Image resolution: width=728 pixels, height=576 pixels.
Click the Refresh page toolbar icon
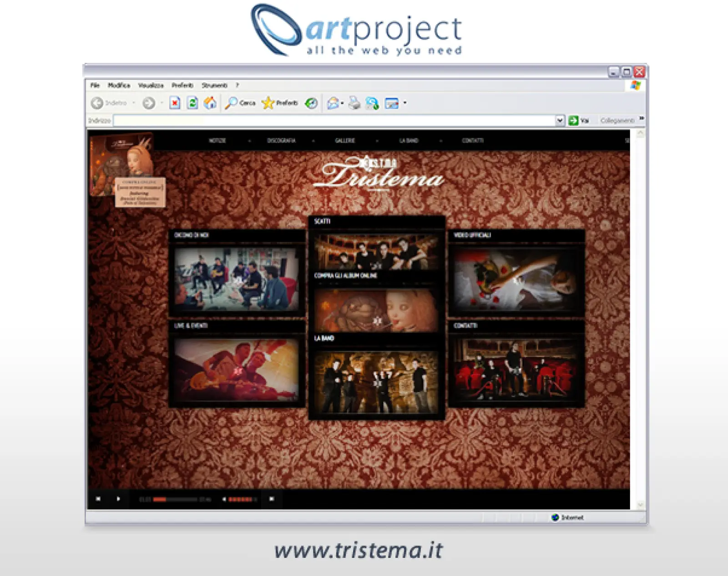click(192, 103)
